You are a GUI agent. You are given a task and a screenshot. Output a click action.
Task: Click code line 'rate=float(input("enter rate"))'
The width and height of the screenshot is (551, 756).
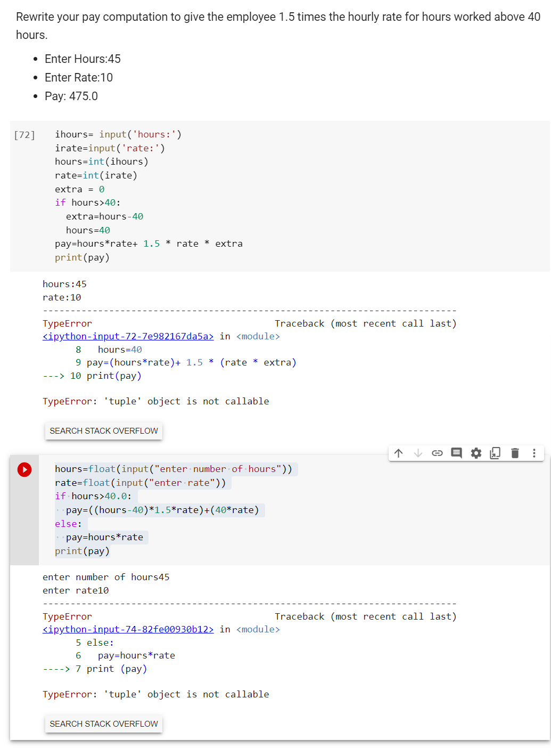click(141, 483)
